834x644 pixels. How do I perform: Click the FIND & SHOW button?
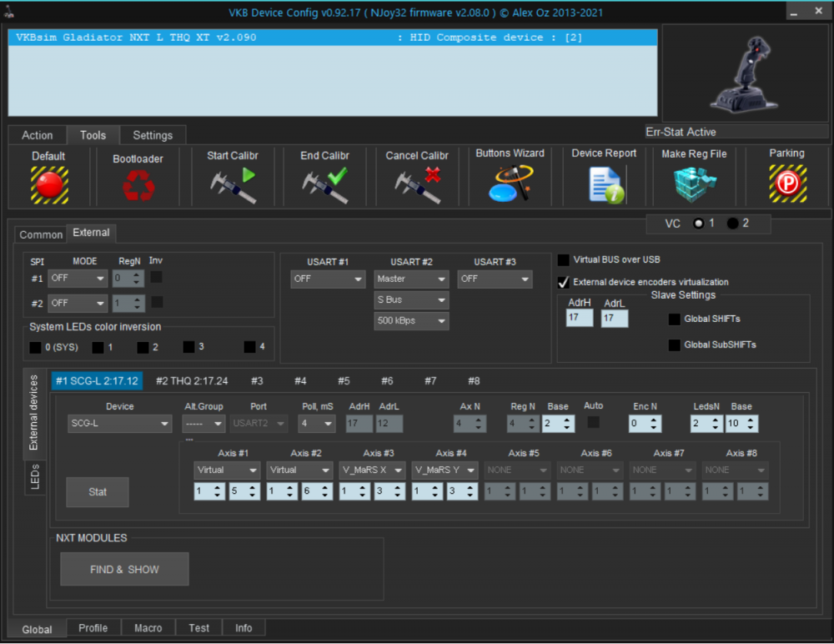124,570
